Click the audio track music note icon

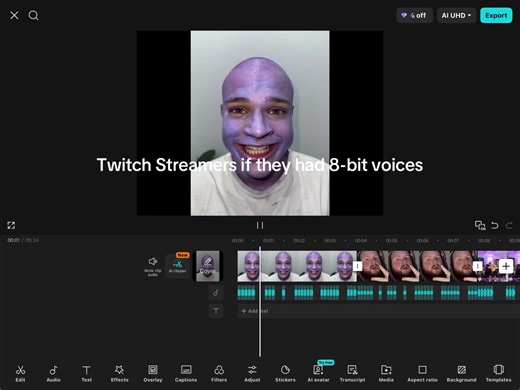coord(216,293)
